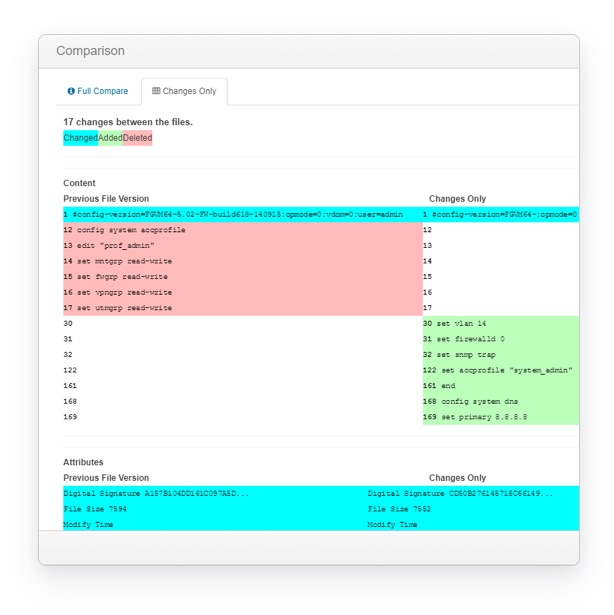
Task: Click Previous File Version heading under Attributes
Action: (x=106, y=478)
